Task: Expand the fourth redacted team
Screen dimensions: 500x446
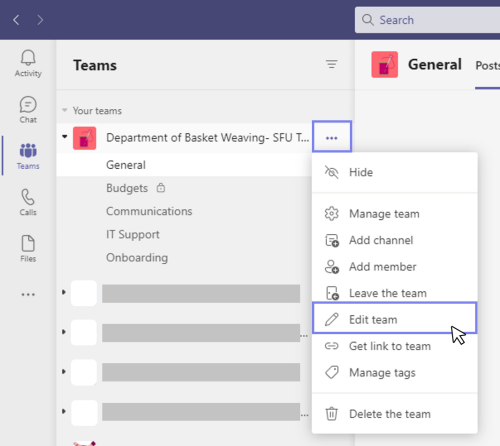Action: [64, 411]
